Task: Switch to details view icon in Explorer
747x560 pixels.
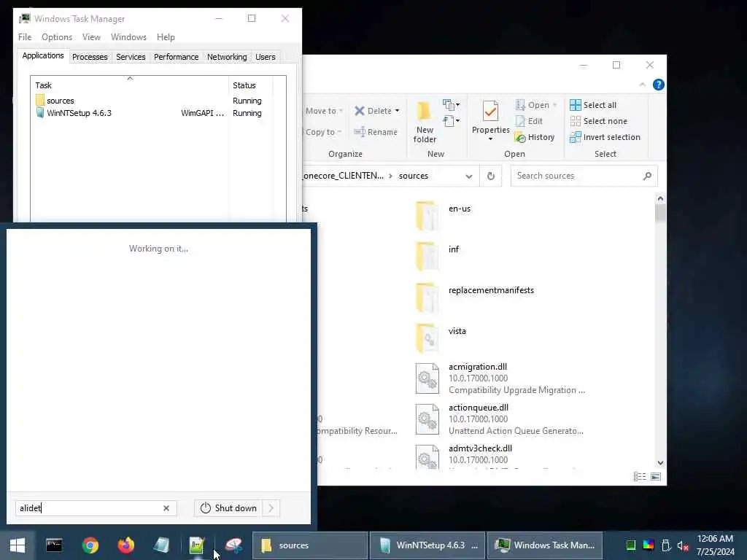Action: [x=640, y=477]
